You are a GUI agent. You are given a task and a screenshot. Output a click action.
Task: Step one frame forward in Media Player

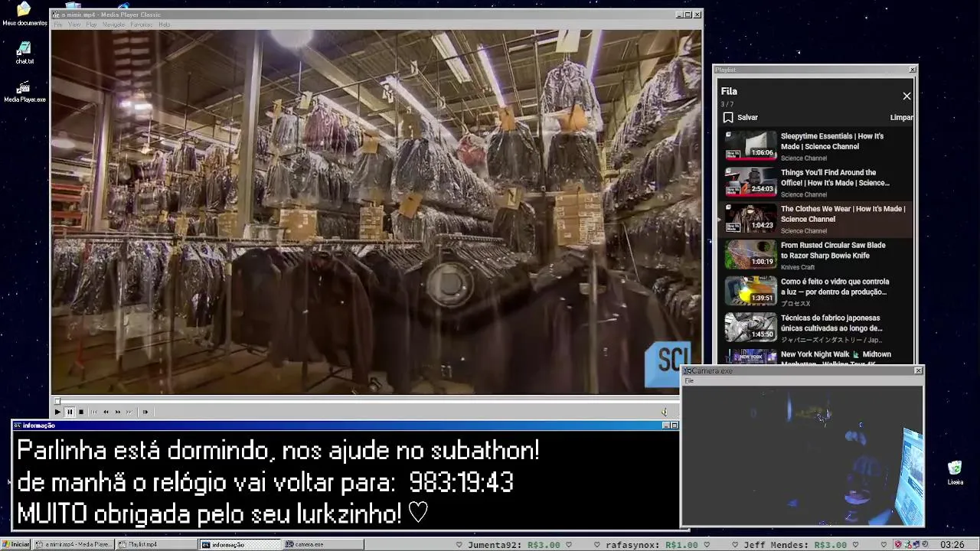145,412
